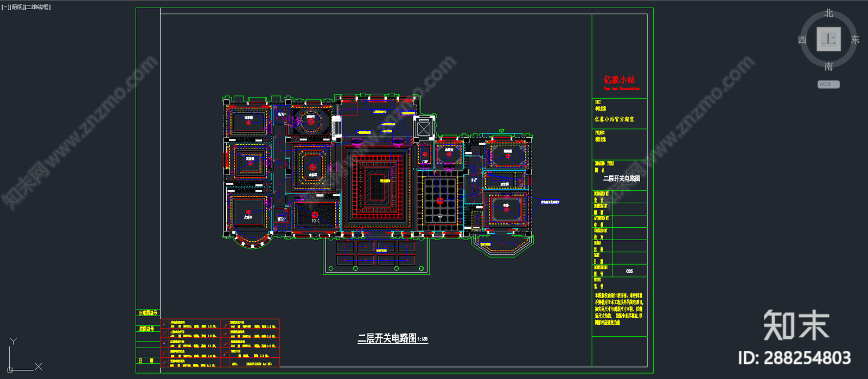Image resolution: width=868 pixels, height=379 pixels.
Task: Select the C7 label above the floor plan
Action: (502, 131)
